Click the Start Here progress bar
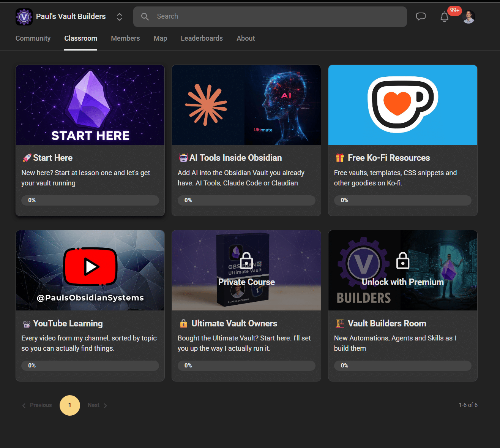 [x=90, y=200]
